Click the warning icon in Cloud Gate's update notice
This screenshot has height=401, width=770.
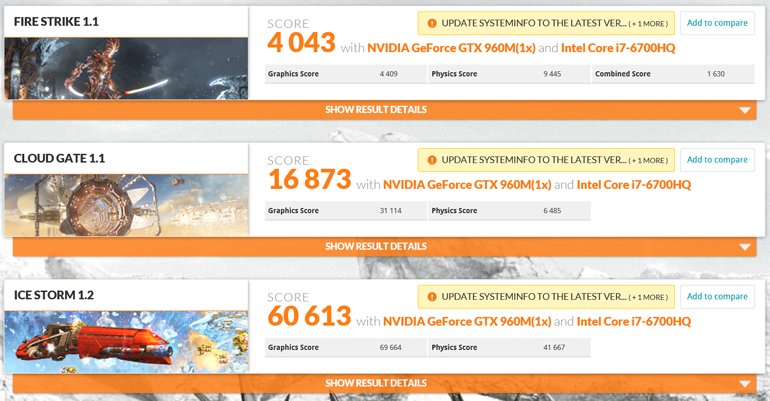click(x=431, y=160)
